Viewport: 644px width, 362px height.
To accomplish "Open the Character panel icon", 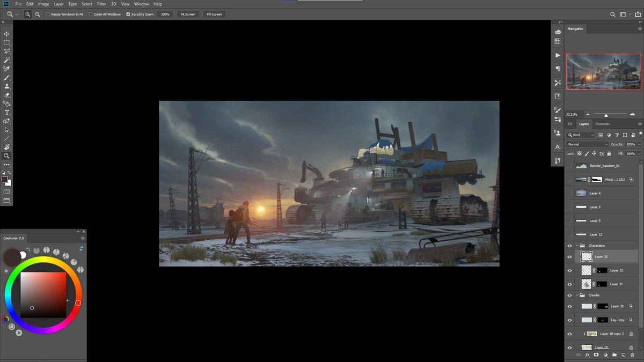I will coord(558,146).
